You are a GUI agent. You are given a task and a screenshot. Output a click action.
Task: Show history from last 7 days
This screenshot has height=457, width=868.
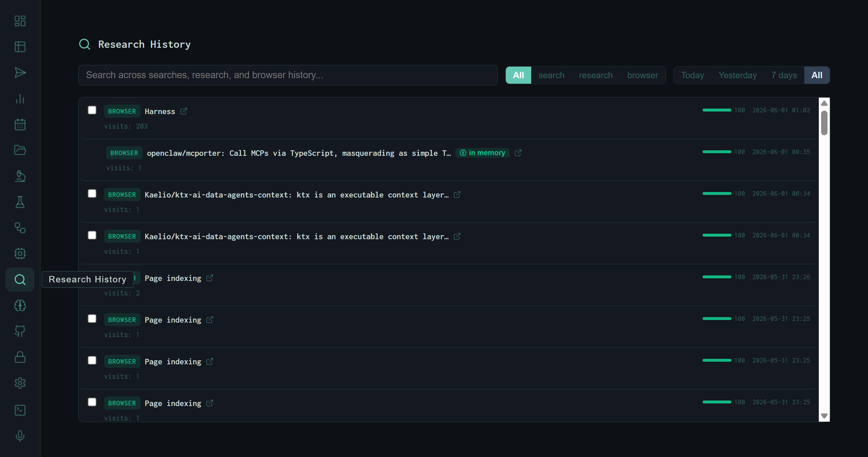[x=784, y=75]
